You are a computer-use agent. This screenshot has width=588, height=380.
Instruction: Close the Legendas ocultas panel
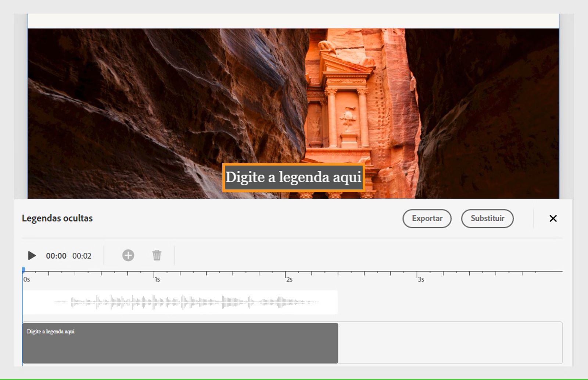(553, 219)
